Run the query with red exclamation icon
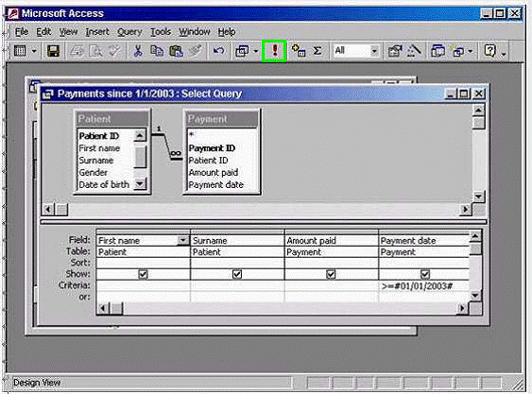Screen dimensions: 532x394 pyautogui.click(x=275, y=51)
